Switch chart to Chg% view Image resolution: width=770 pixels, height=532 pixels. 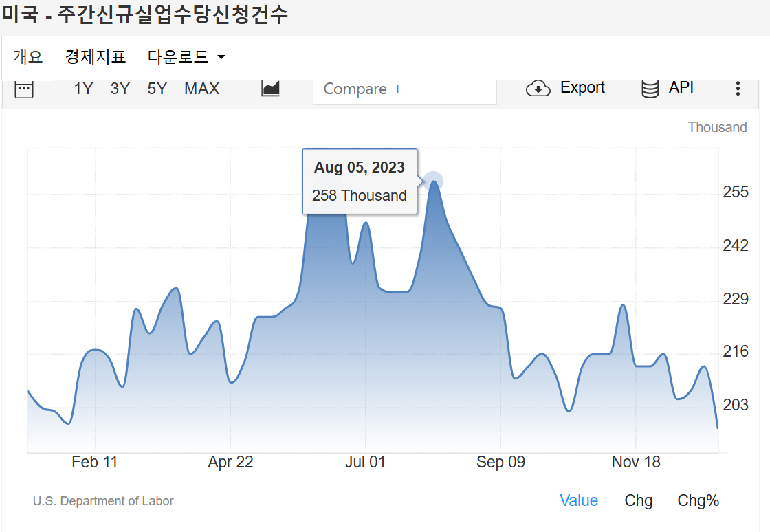(698, 500)
